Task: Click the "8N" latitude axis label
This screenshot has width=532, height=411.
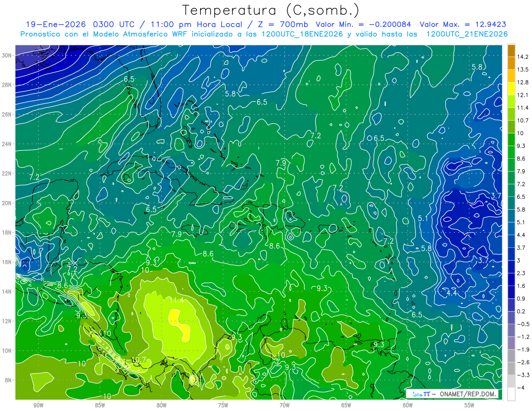Action: coord(8,380)
